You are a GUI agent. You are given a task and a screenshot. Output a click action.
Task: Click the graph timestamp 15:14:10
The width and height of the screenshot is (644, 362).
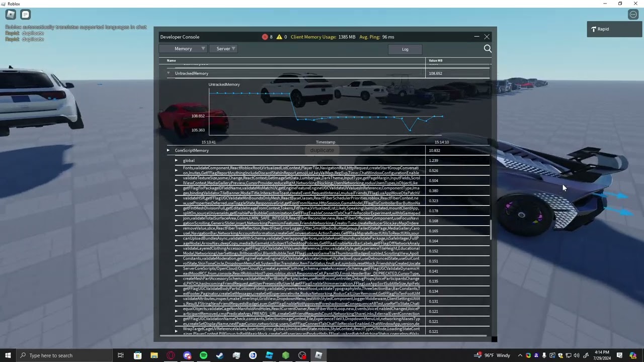point(442,142)
